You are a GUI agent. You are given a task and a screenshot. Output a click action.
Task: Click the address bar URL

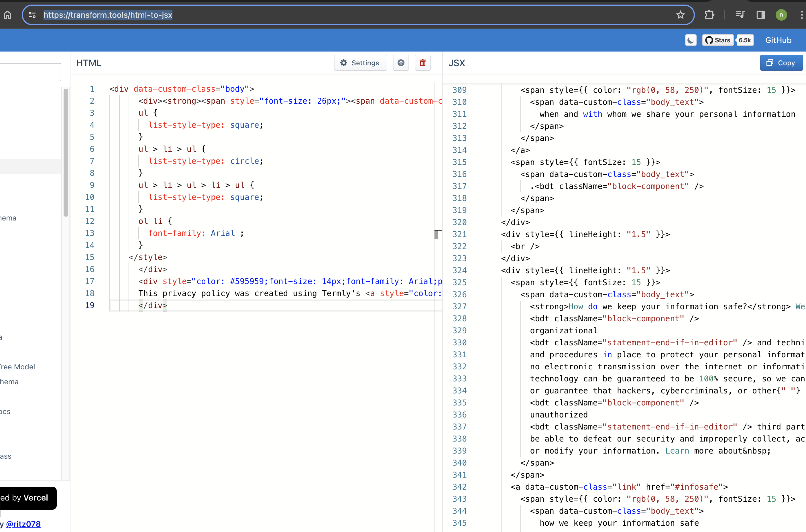tap(108, 15)
